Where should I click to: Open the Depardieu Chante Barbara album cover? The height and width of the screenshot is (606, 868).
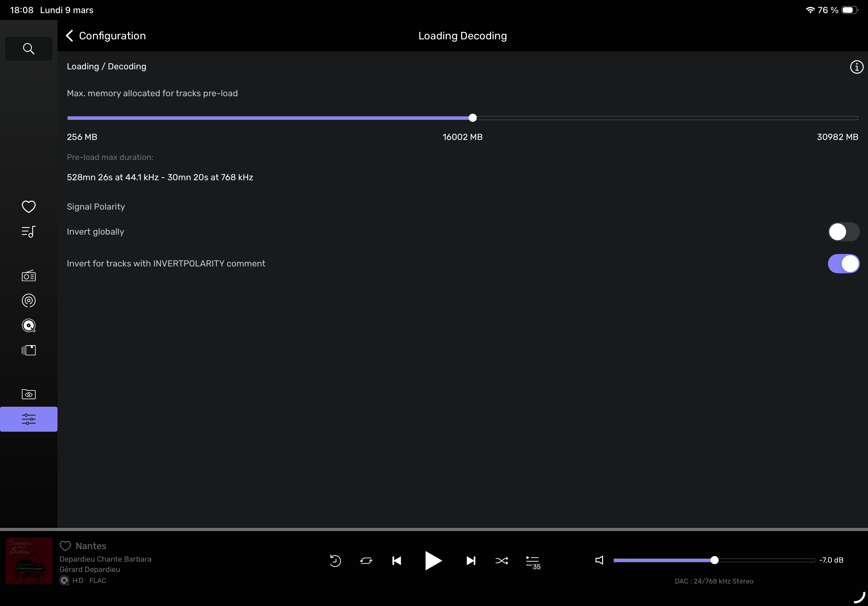[29, 561]
